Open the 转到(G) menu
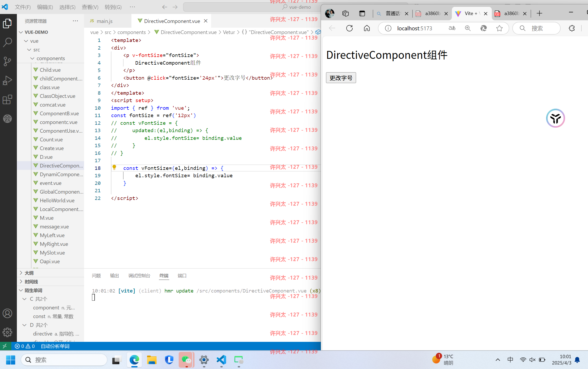Image resolution: width=588 pixels, height=369 pixels. pyautogui.click(x=113, y=7)
